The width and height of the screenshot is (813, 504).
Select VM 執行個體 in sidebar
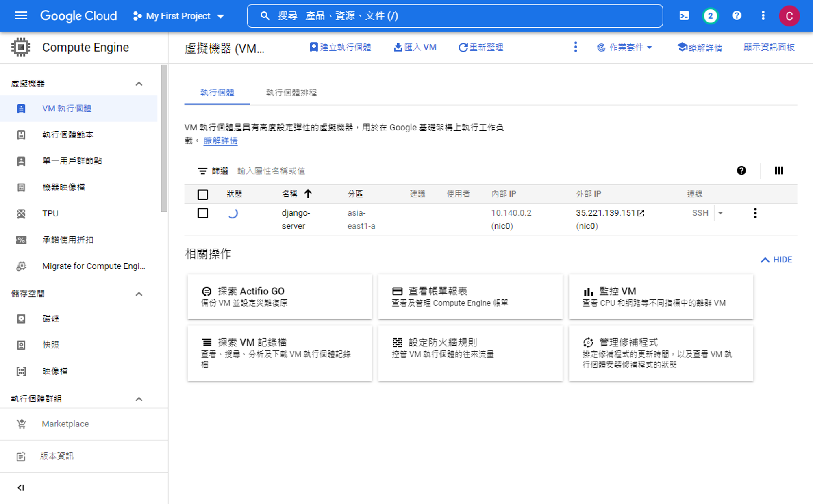pyautogui.click(x=79, y=108)
